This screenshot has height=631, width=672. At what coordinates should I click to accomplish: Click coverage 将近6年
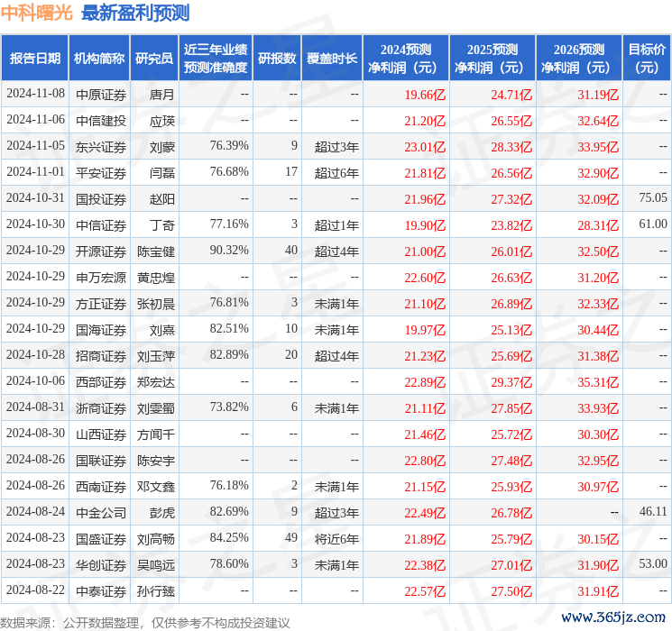(336, 539)
